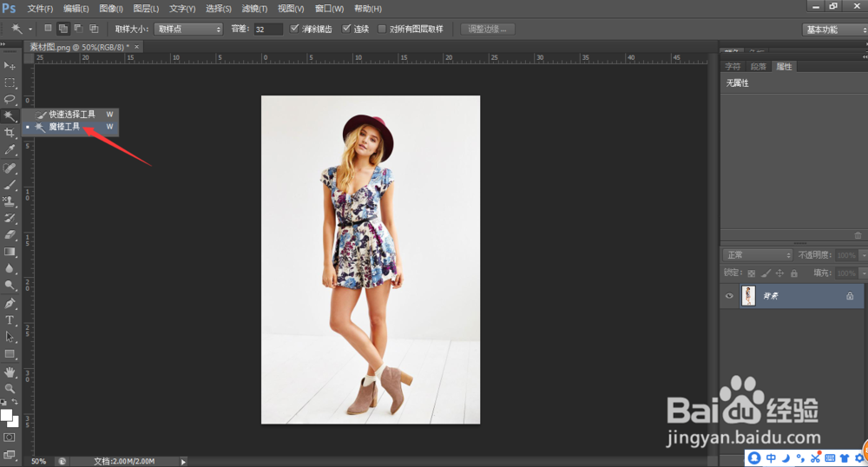Choose the Horizontal Type tool (T)
The image size is (868, 467).
click(10, 320)
